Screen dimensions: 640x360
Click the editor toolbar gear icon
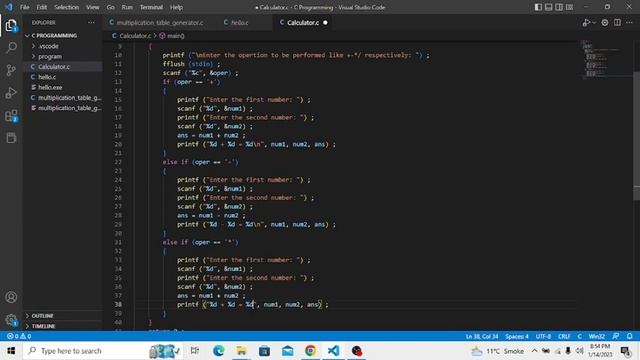(x=605, y=23)
